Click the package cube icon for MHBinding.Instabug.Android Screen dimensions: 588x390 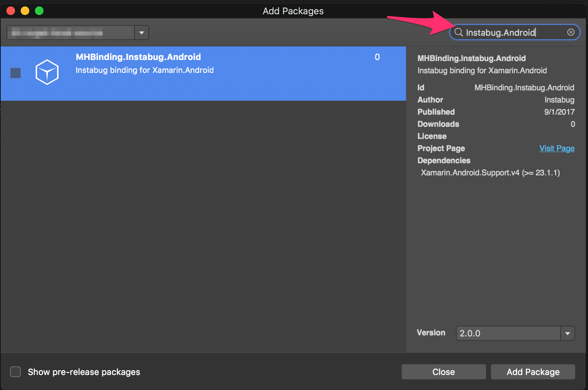click(x=47, y=72)
